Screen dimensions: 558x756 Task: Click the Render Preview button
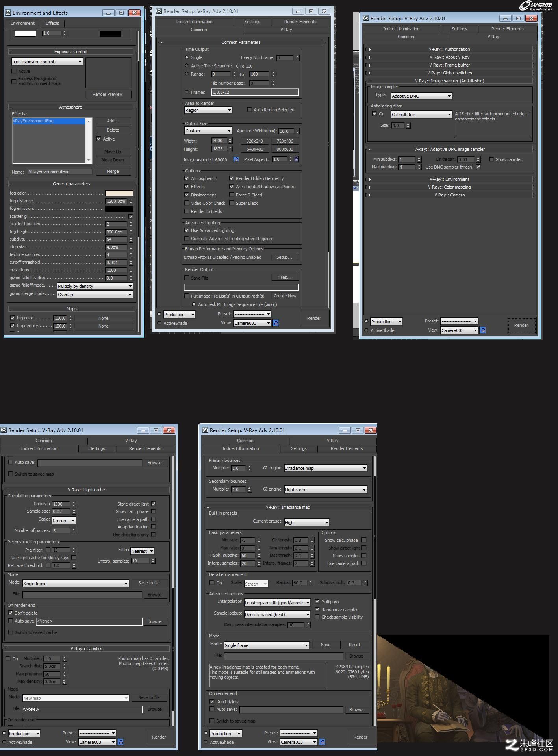point(108,94)
